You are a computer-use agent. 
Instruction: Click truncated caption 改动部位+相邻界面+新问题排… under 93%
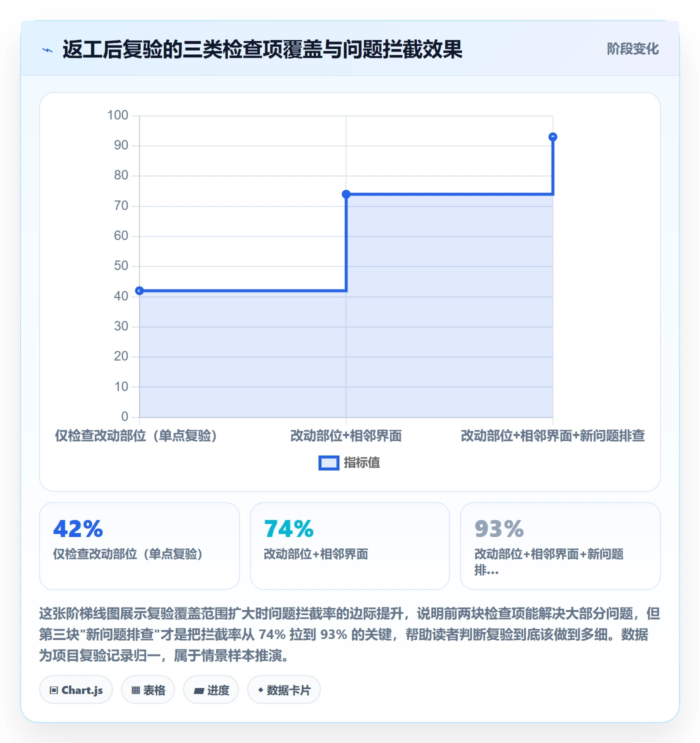[549, 562]
